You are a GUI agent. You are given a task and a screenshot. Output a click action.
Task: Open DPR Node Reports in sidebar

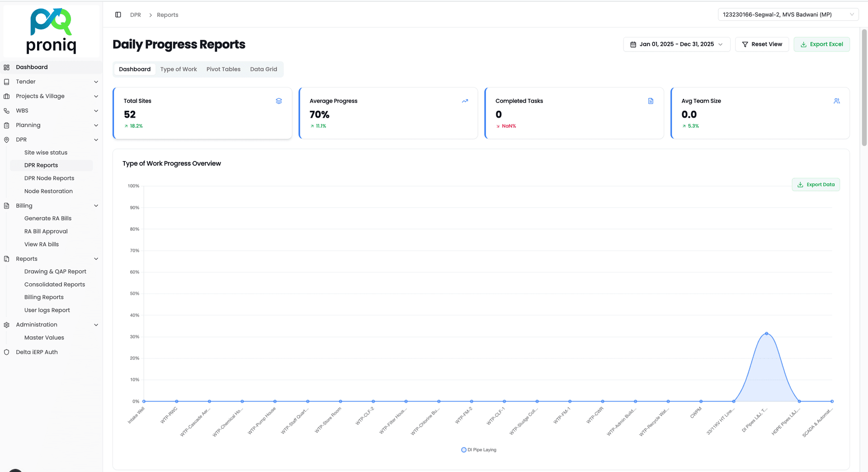pos(49,178)
